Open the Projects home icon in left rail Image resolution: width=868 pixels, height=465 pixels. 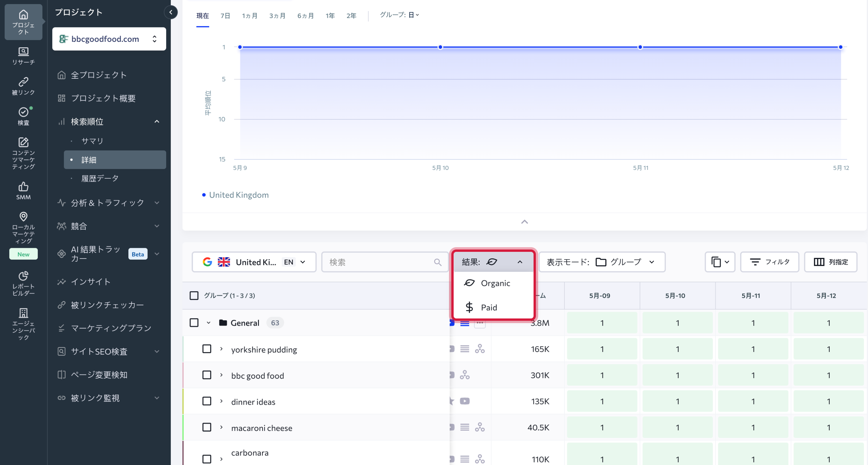[23, 15]
